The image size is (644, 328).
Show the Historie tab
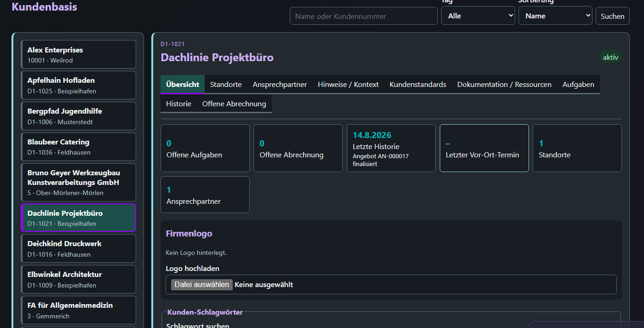(178, 104)
